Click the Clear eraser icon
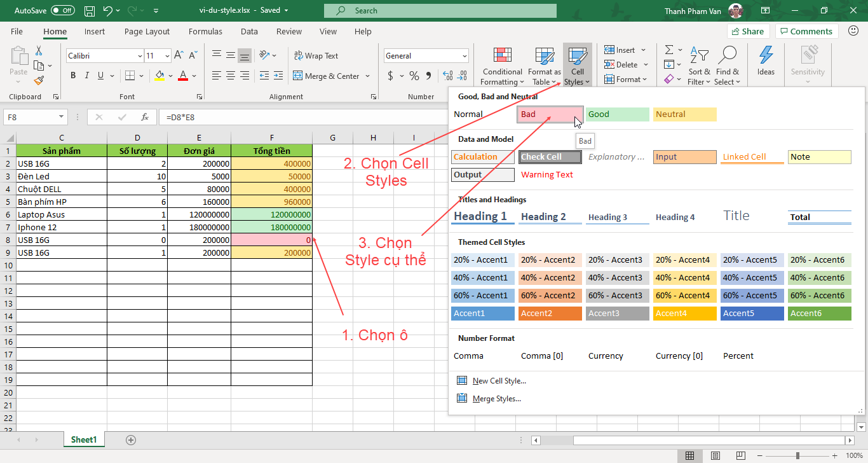Screen dimensions: 868x463 pos(669,79)
